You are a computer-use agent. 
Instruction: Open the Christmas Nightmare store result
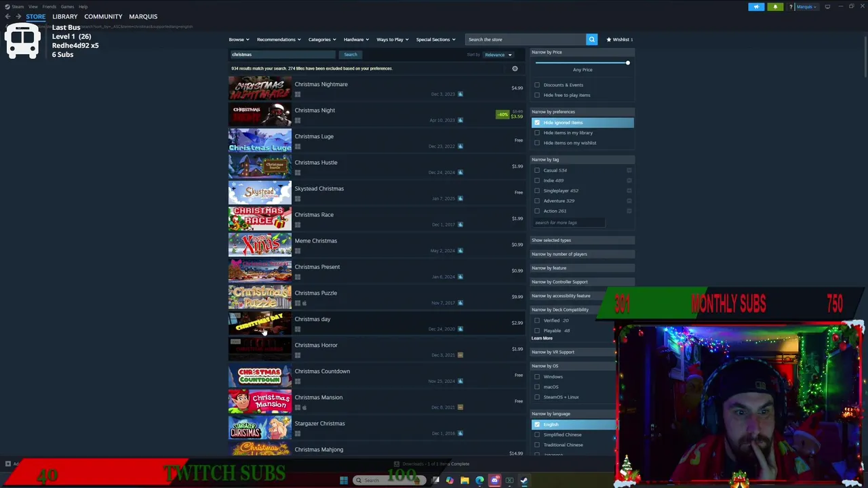[x=376, y=88]
